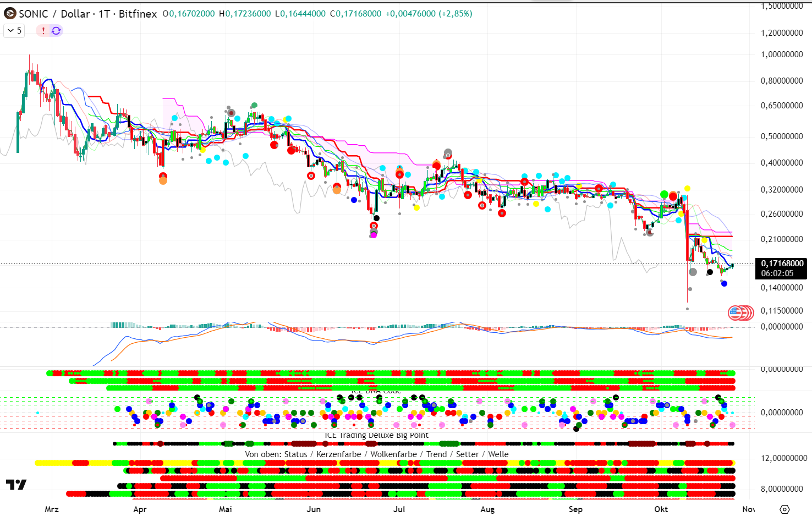This screenshot has height=516, width=812.
Task: Click the current price label 0,17168000
Action: [782, 264]
